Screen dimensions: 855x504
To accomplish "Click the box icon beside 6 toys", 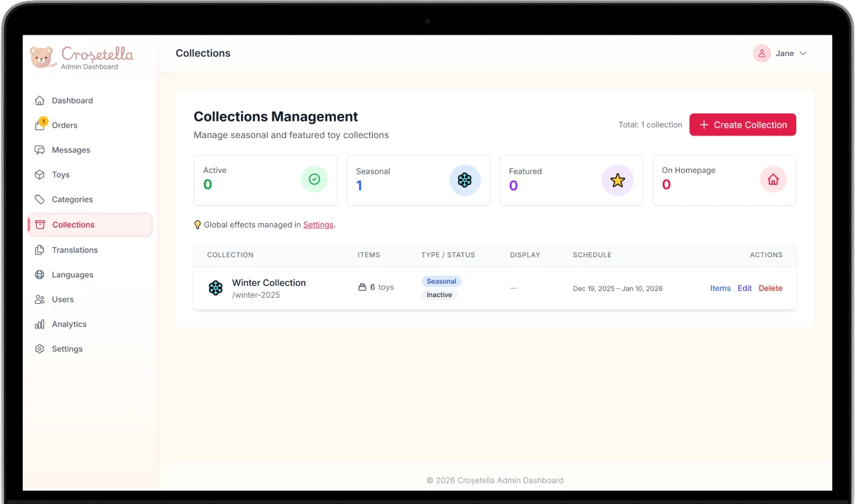I will (x=362, y=287).
